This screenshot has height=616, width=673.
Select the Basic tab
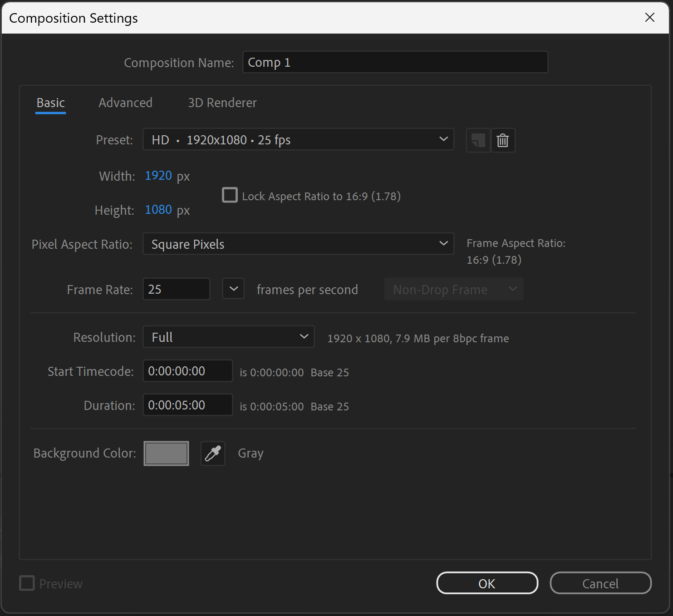click(x=50, y=103)
